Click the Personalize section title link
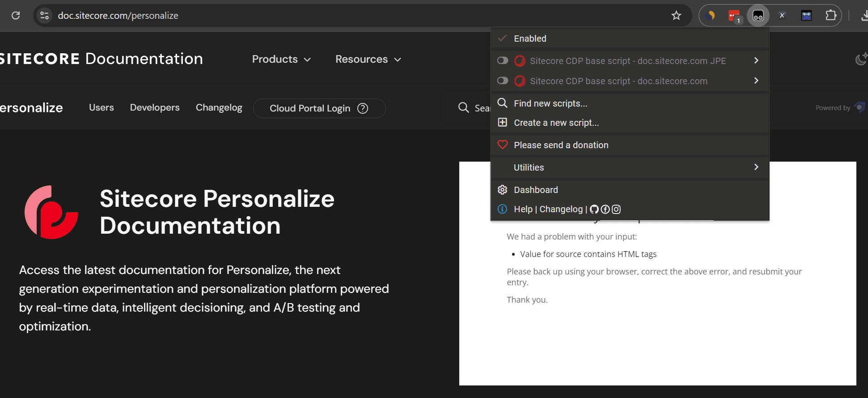The height and width of the screenshot is (398, 868). 31,108
